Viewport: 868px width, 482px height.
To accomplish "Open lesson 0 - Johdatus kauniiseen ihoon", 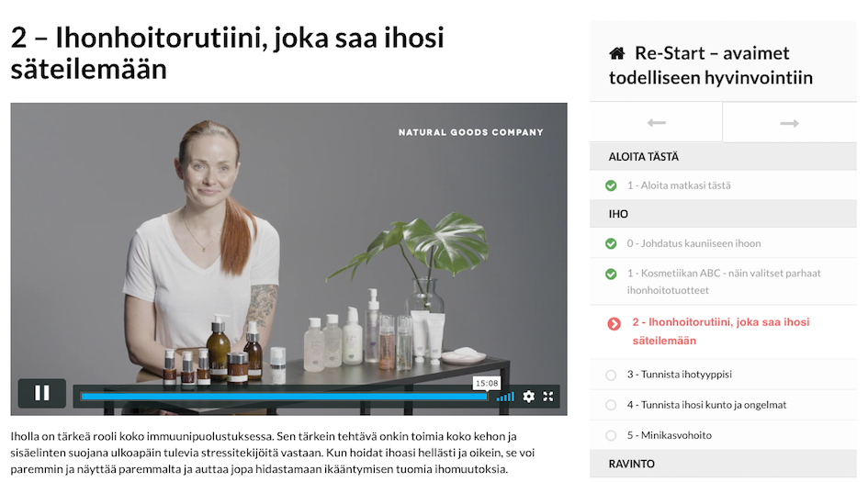I will click(x=693, y=243).
